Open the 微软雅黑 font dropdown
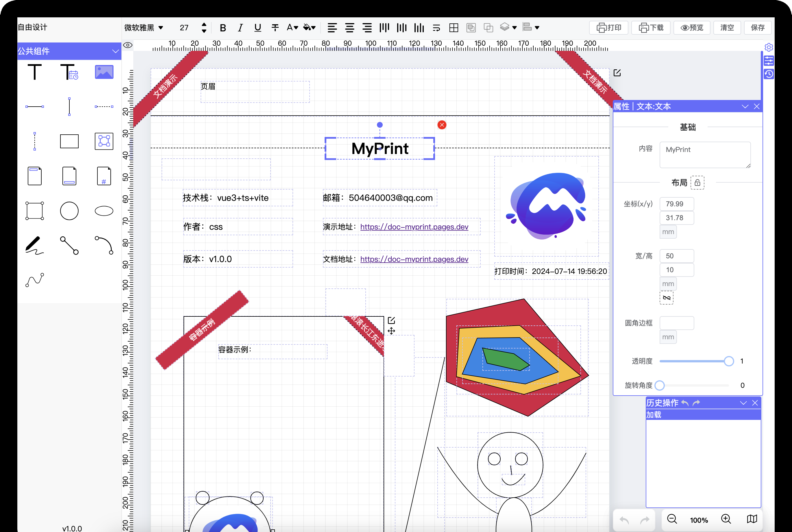Screen dimensions: 792x532 (x=144, y=27)
